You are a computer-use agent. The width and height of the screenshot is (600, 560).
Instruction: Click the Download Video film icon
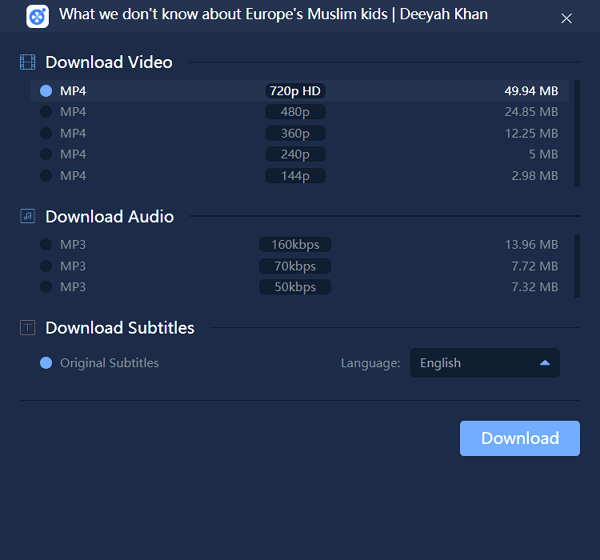(x=28, y=62)
